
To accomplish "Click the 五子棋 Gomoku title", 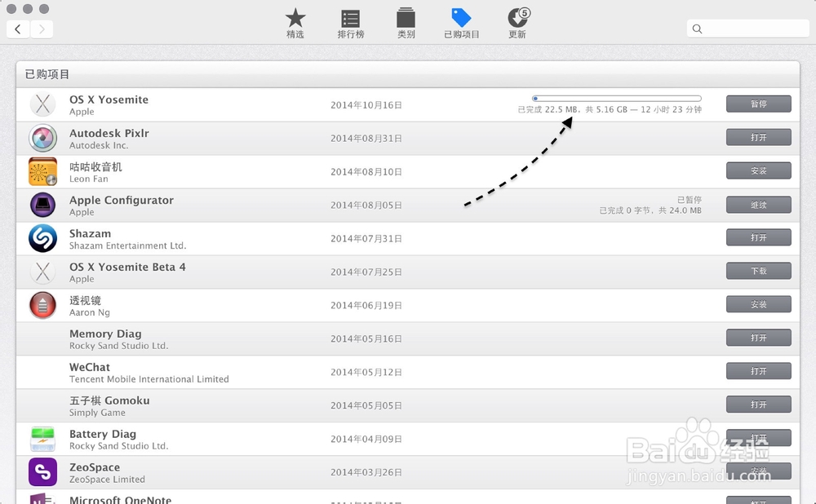I will point(109,400).
